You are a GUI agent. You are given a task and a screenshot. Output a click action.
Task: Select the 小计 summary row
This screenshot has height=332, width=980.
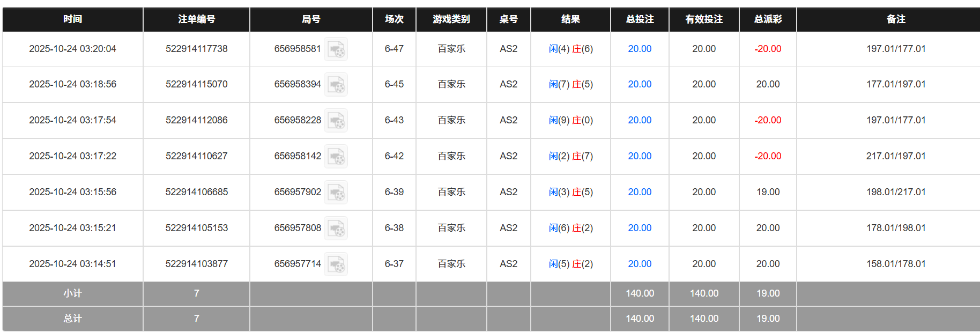point(72,293)
